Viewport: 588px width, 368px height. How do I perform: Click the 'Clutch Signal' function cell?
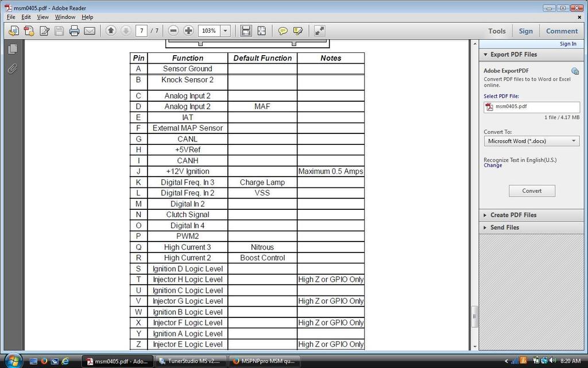click(x=188, y=215)
